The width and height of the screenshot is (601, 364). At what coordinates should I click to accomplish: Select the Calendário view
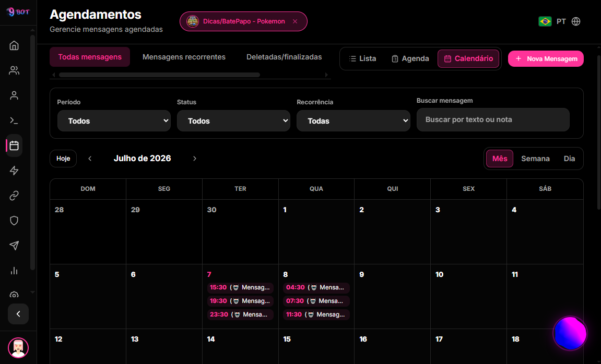point(468,58)
